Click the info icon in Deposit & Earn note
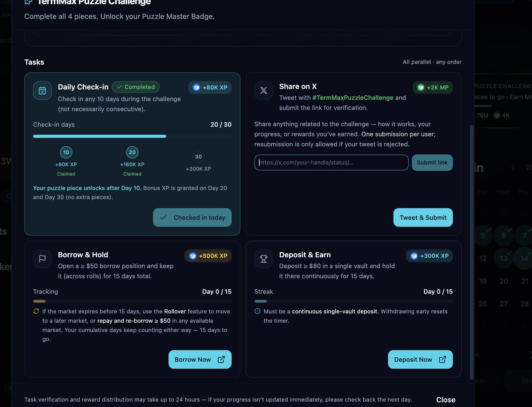 click(x=258, y=311)
